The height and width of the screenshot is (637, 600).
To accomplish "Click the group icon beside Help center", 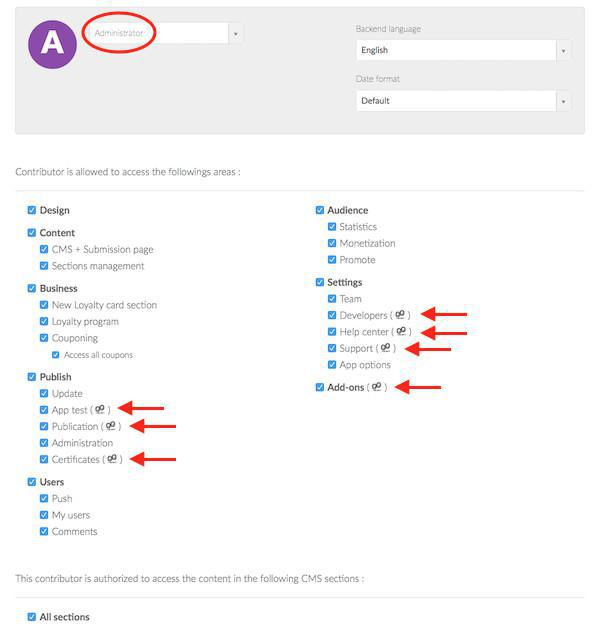I will (402, 331).
